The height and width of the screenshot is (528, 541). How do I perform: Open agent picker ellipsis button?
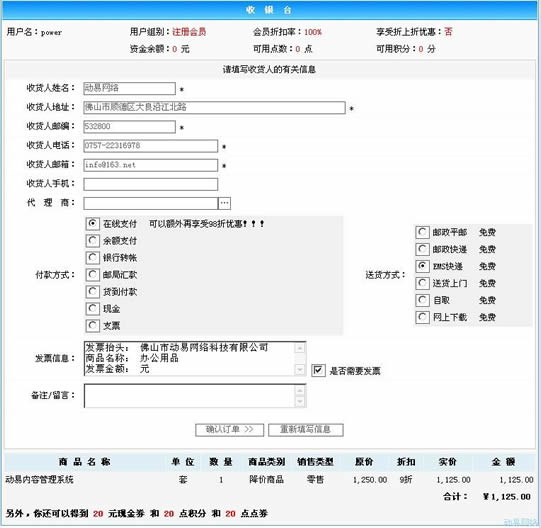pos(225,203)
